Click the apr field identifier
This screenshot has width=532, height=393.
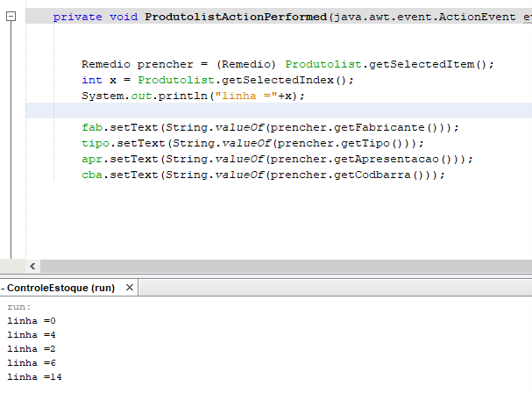pyautogui.click(x=92, y=159)
